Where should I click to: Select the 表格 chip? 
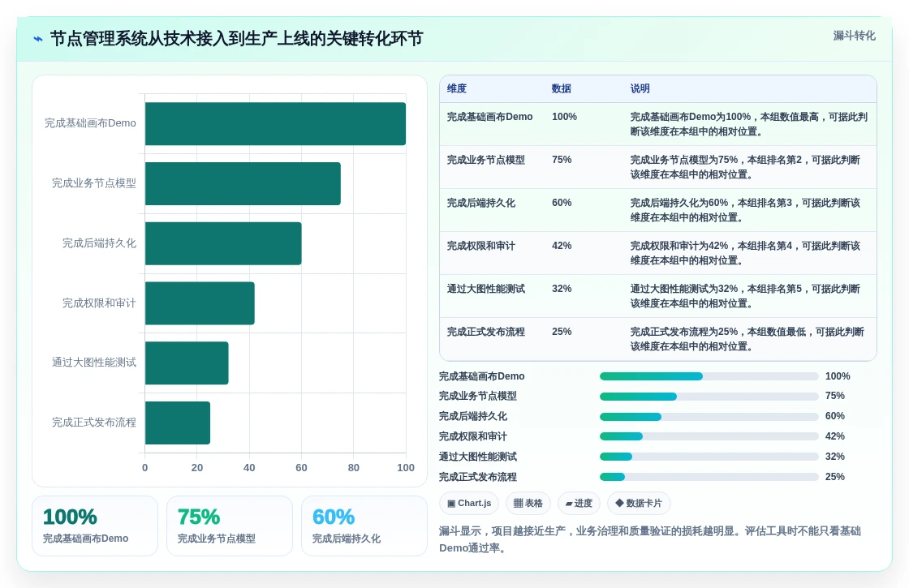tap(528, 504)
